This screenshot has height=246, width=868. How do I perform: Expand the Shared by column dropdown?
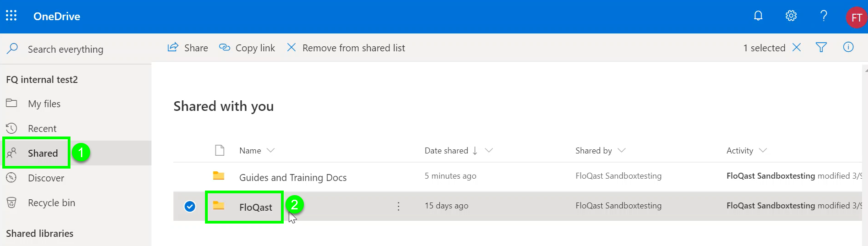[621, 150]
